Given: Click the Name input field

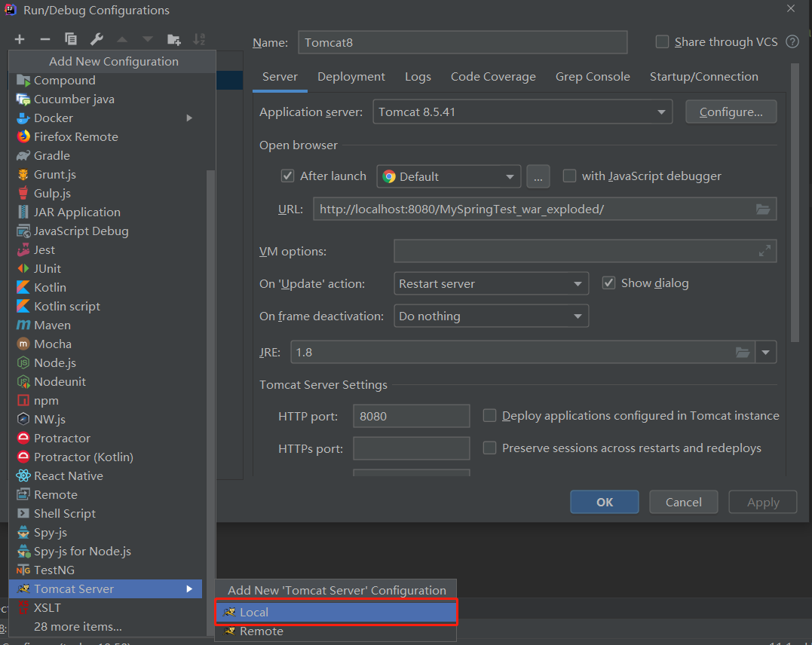Looking at the screenshot, I should (x=462, y=42).
